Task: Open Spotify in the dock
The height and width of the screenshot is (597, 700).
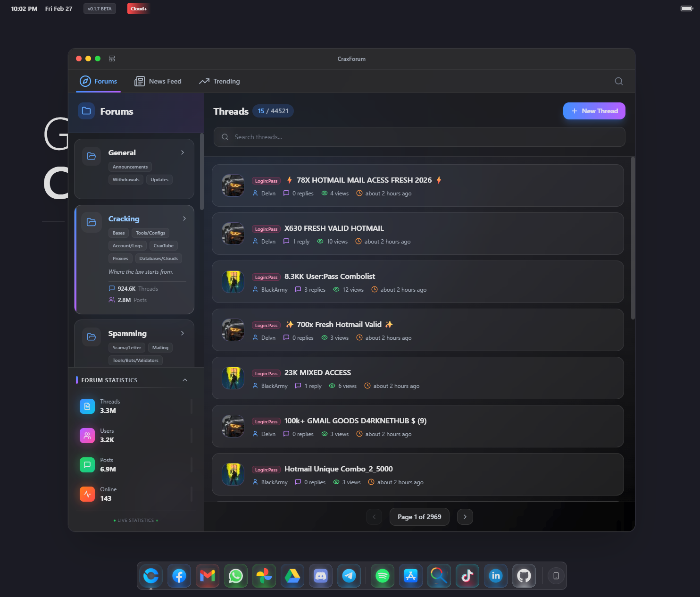Action: [383, 576]
